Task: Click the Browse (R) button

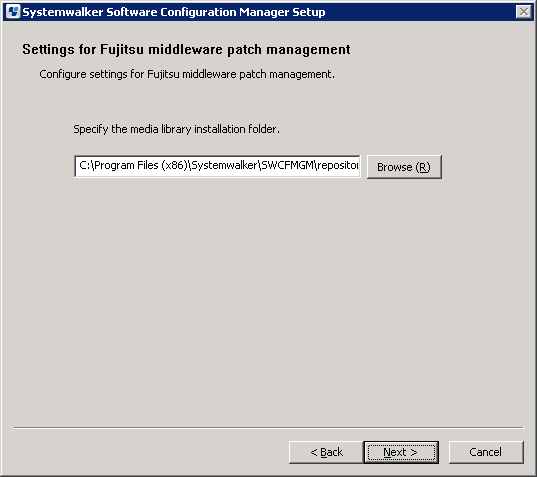Action: (x=404, y=167)
